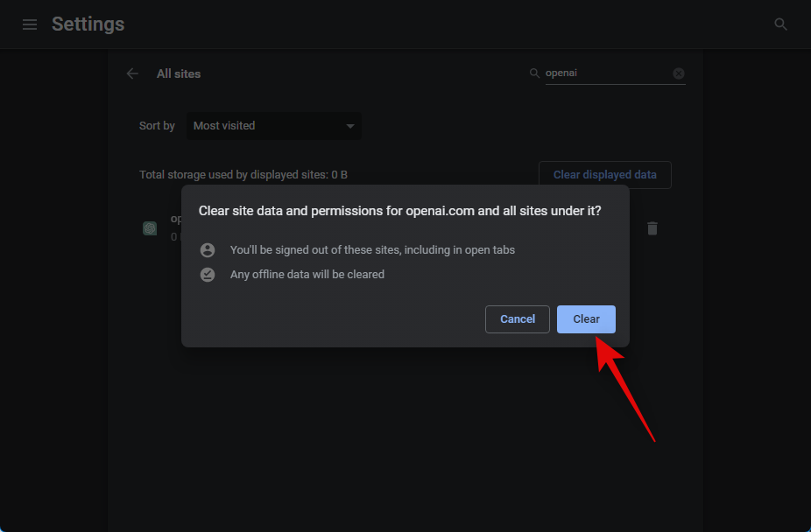Click the site search magnifier icon
Image resolution: width=811 pixels, height=532 pixels.
click(534, 73)
